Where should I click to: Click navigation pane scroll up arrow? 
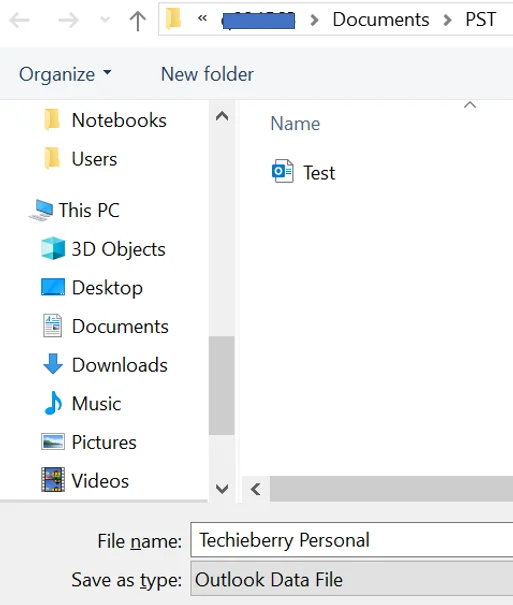(222, 116)
